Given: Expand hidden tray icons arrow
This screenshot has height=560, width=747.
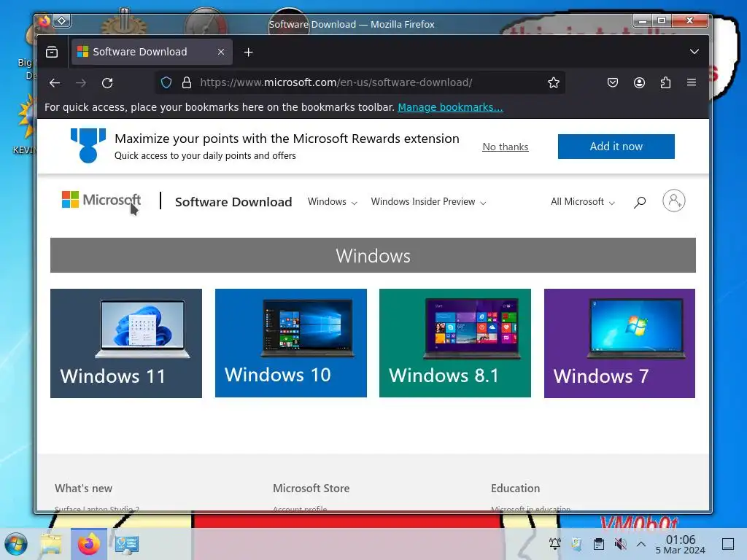Looking at the screenshot, I should [x=641, y=543].
